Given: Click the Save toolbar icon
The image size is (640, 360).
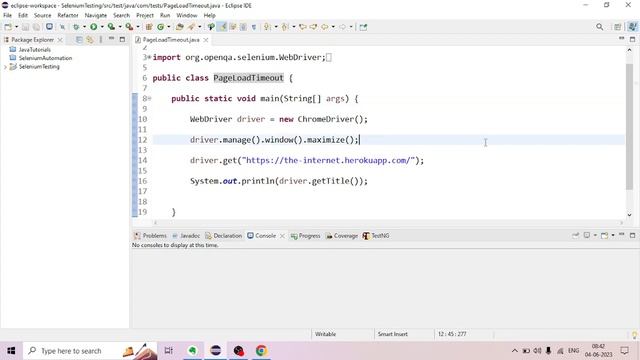Looking at the screenshot, I should click(25, 27).
